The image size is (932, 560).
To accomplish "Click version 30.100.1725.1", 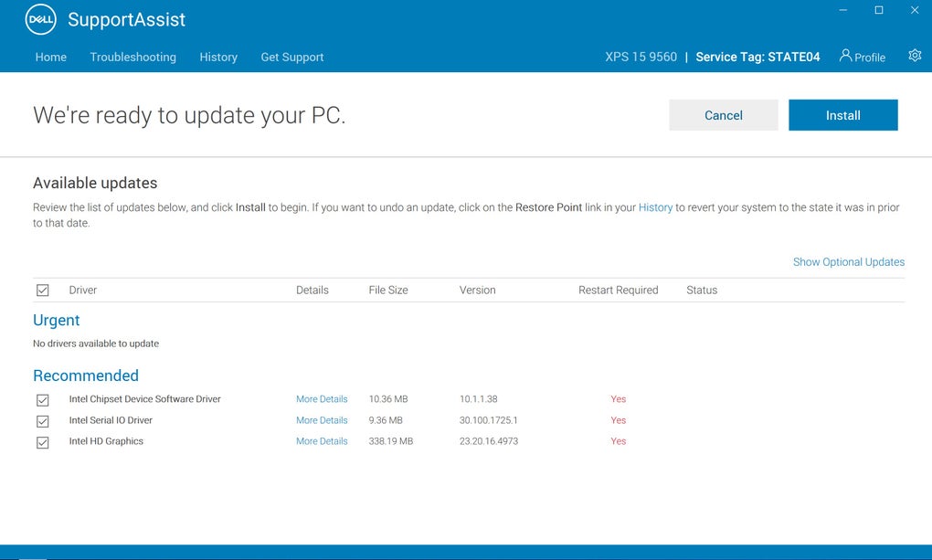I will click(488, 420).
